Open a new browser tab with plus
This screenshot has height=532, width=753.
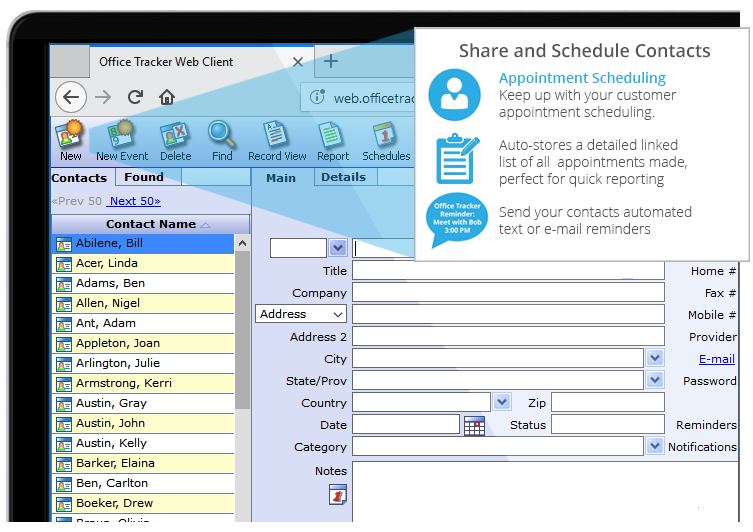coord(330,61)
